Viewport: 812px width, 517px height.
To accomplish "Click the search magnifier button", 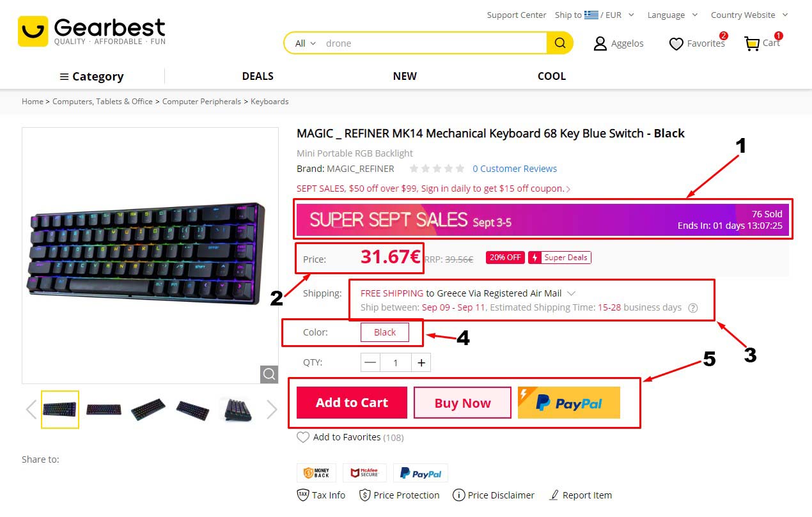I will coord(560,43).
